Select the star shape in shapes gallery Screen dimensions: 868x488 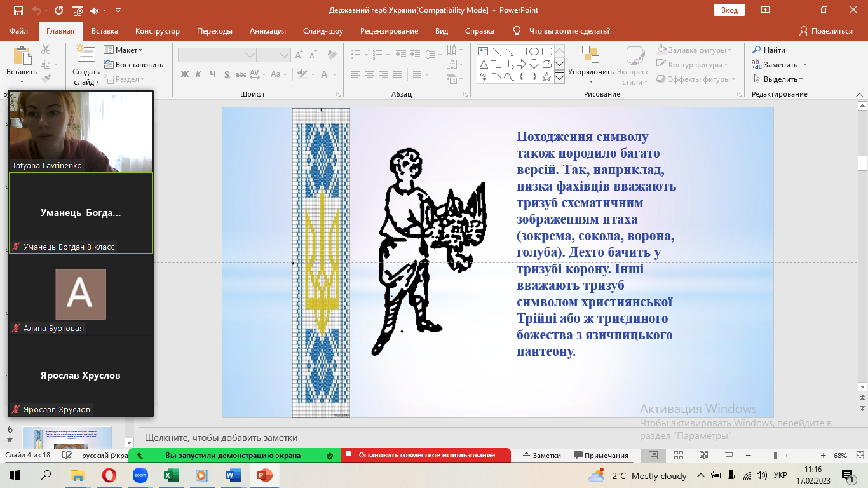coord(546,77)
